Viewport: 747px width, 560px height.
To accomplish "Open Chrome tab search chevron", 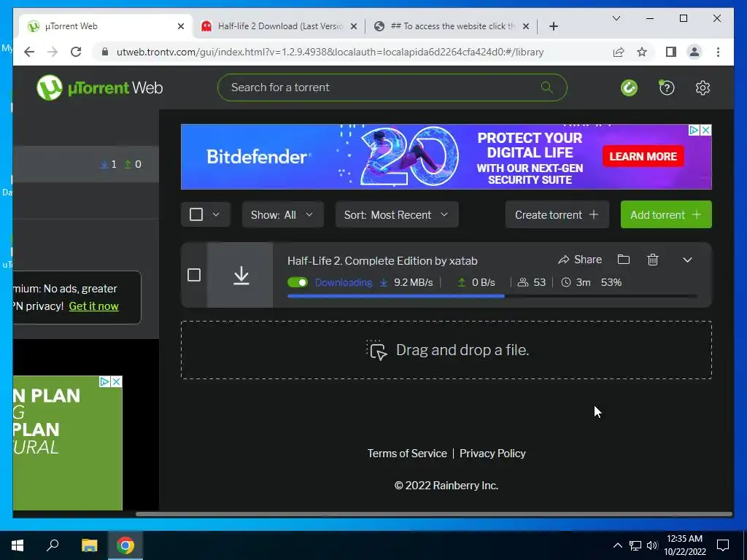I will coord(616,18).
